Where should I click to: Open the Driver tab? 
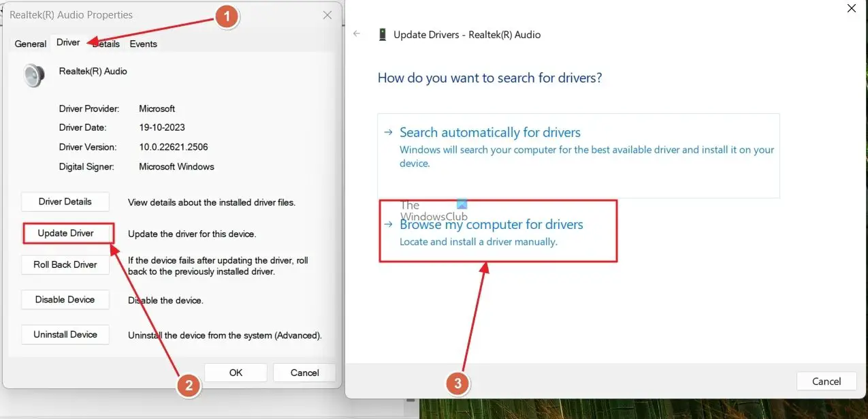pos(68,42)
